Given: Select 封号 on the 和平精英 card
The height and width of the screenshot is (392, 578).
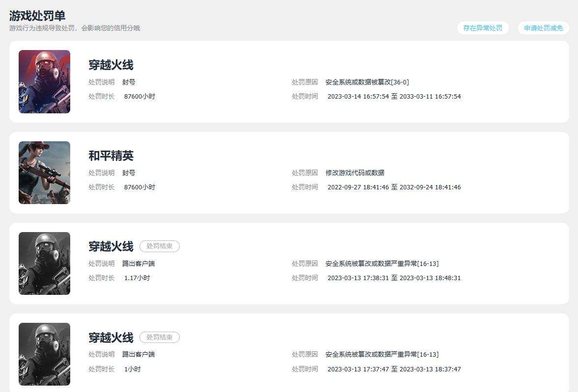Looking at the screenshot, I should (x=129, y=173).
